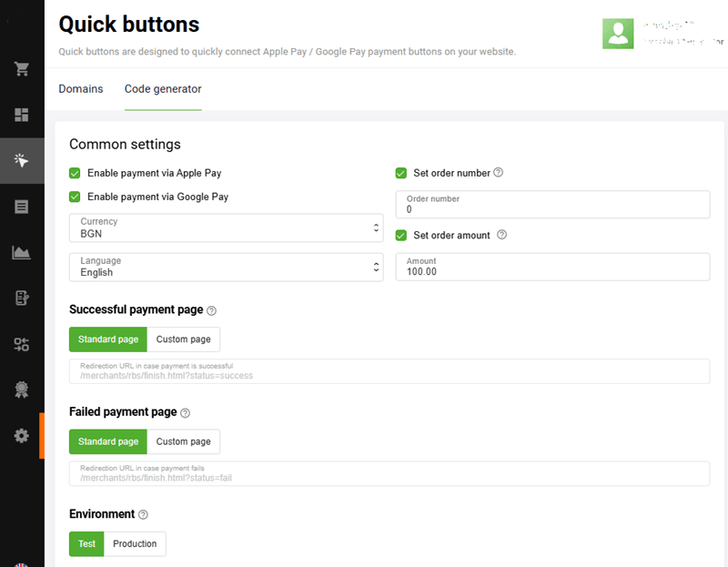Disable payment via Apple Pay

point(75,172)
